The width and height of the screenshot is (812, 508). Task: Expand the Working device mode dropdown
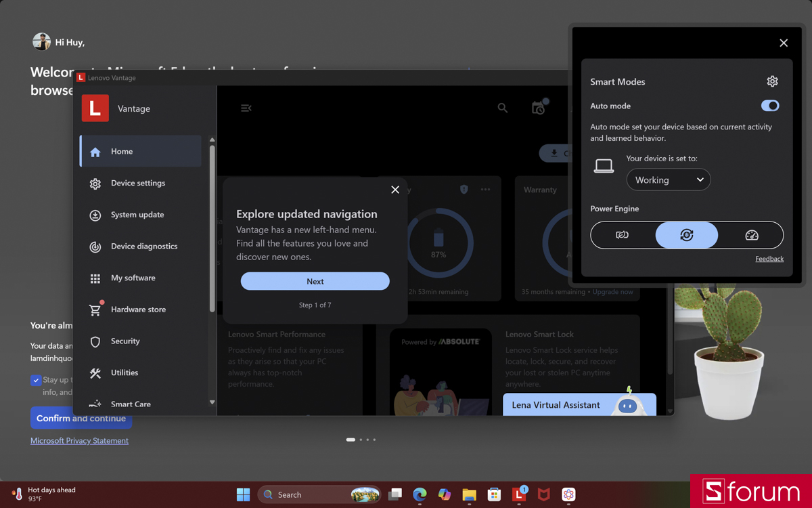point(669,179)
